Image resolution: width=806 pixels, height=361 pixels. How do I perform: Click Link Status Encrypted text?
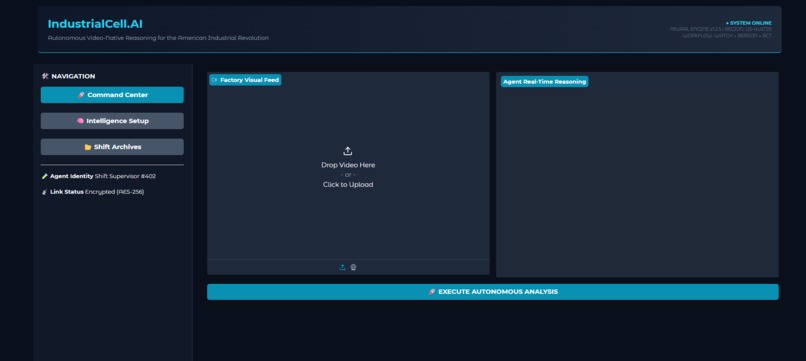pos(93,192)
